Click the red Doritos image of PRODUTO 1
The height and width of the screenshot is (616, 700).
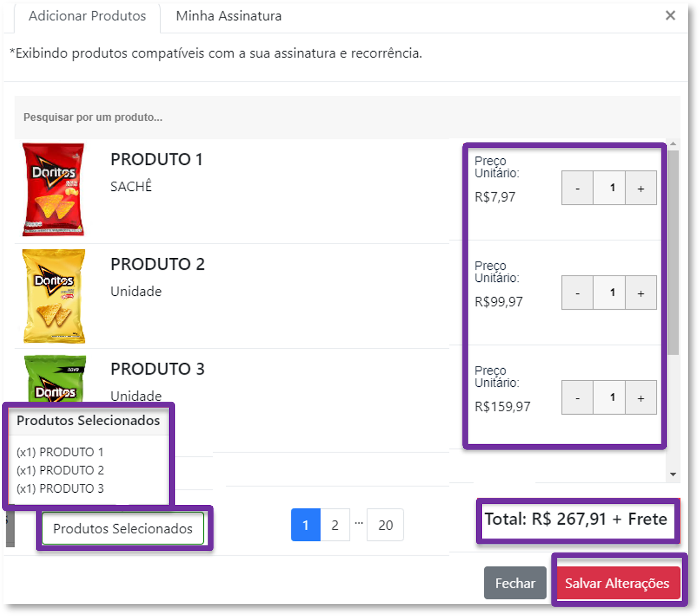pos(53,189)
